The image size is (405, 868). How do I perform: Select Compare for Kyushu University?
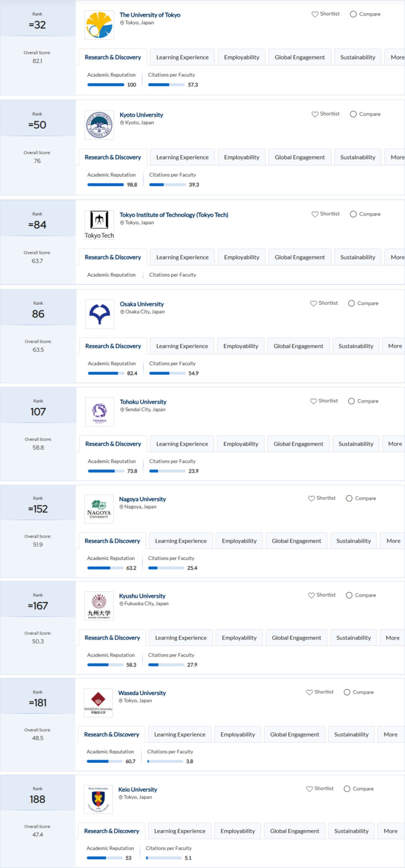[x=349, y=595]
